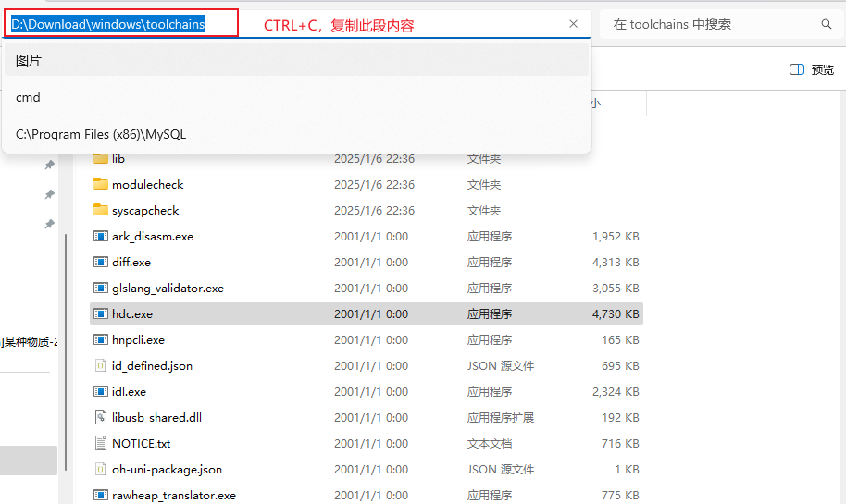Click the NOTICE.txt document icon
Viewport: 846px width, 504px height.
point(100,443)
